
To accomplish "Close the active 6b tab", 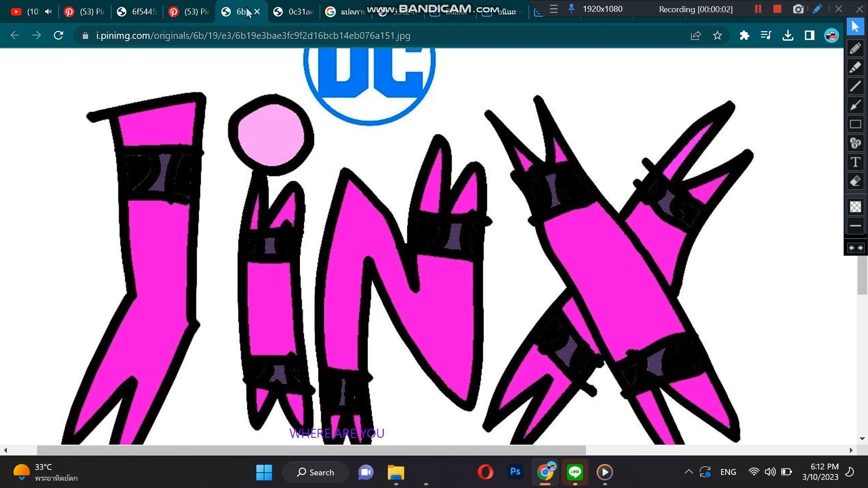I will [257, 12].
